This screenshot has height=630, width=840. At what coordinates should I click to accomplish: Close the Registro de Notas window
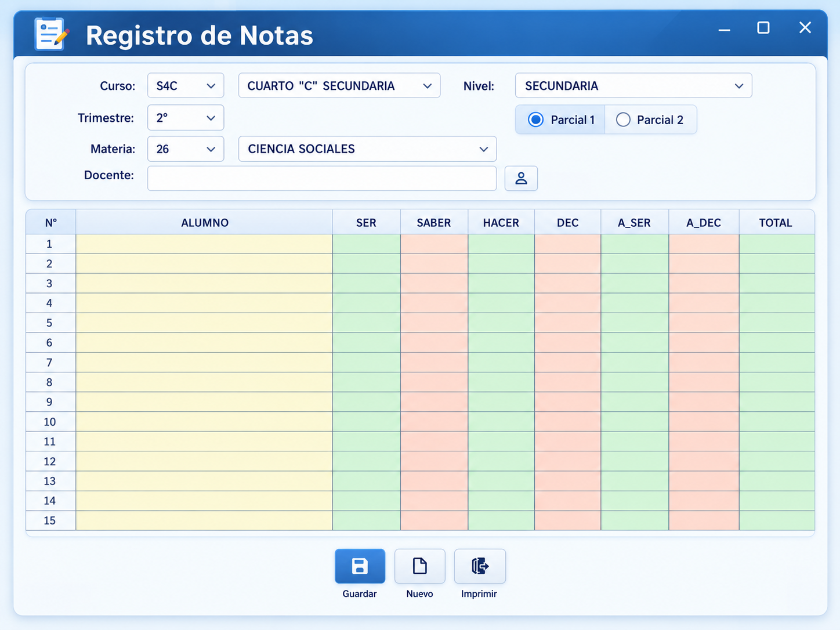pyautogui.click(x=805, y=27)
